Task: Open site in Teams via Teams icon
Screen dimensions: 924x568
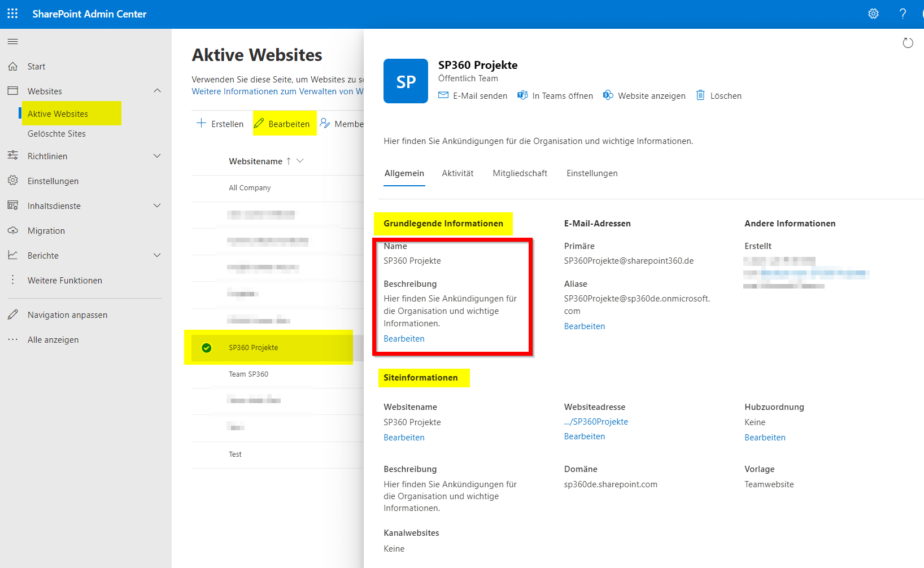Action: [522, 95]
